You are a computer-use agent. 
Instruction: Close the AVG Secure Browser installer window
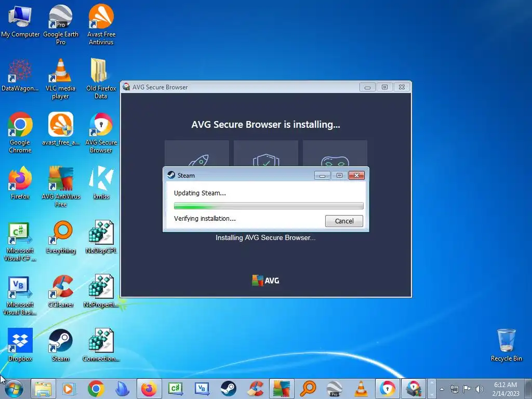pos(402,87)
